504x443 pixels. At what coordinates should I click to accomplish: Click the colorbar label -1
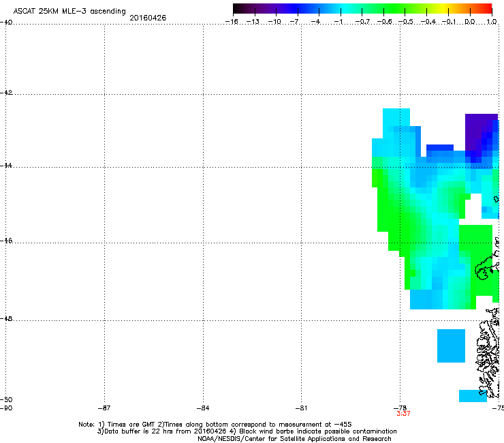coord(338,22)
